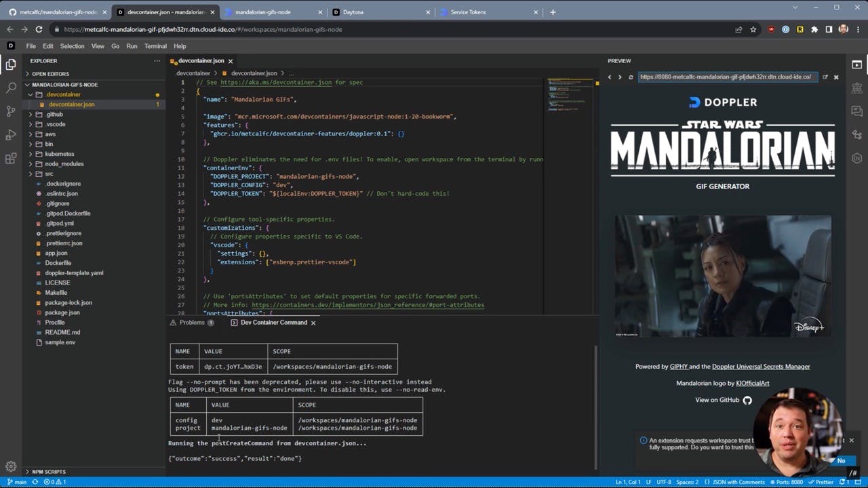
Task: Click errors and warnings count in status bar
Action: (55, 482)
